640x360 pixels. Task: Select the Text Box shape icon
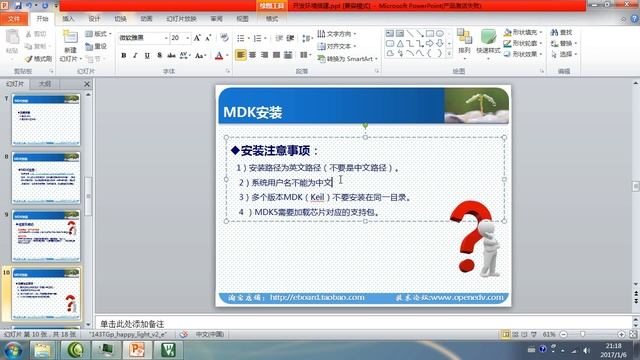(x=390, y=33)
